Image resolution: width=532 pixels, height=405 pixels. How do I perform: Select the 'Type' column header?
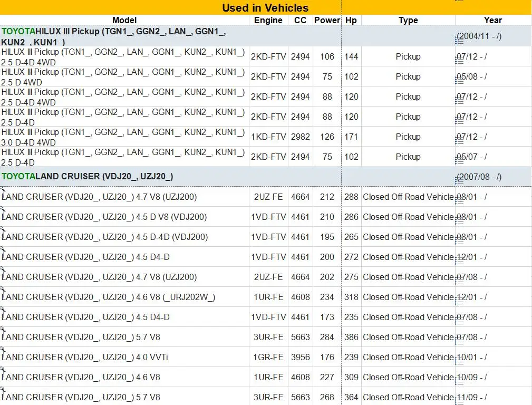(408, 20)
